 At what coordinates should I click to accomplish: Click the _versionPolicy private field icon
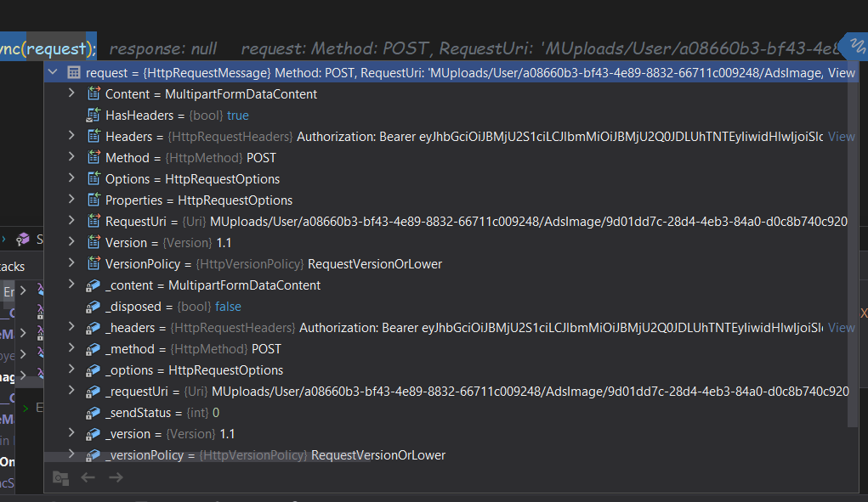[x=93, y=455]
